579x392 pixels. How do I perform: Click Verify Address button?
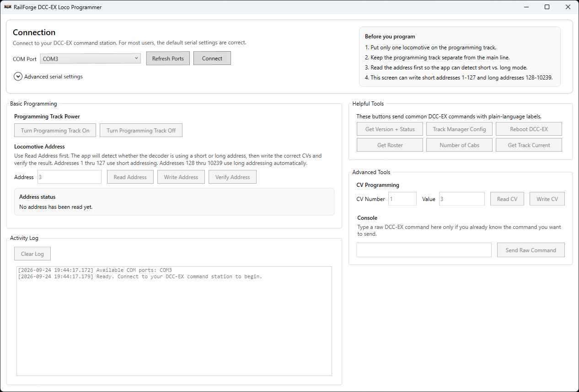(233, 177)
